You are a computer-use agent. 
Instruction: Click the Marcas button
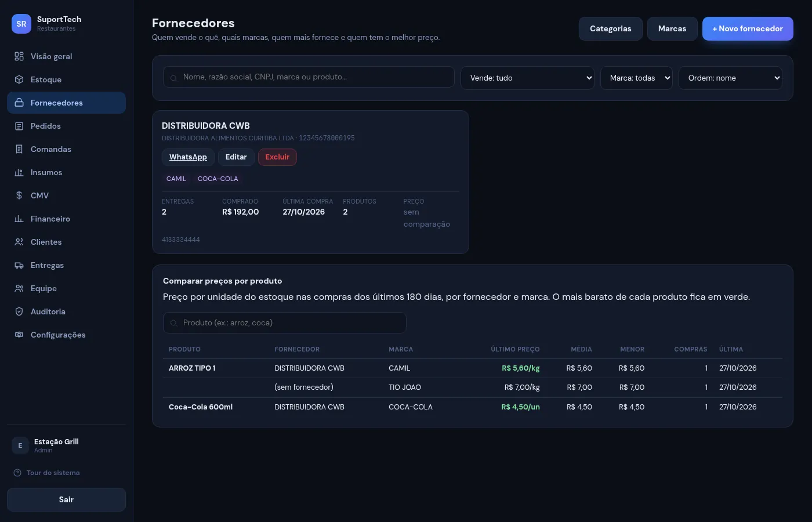click(x=672, y=28)
